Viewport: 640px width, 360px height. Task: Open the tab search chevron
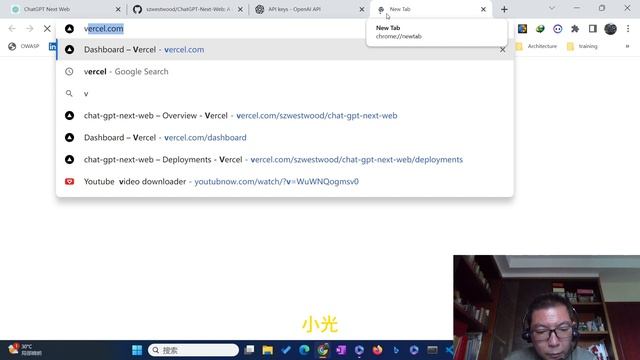(552, 8)
